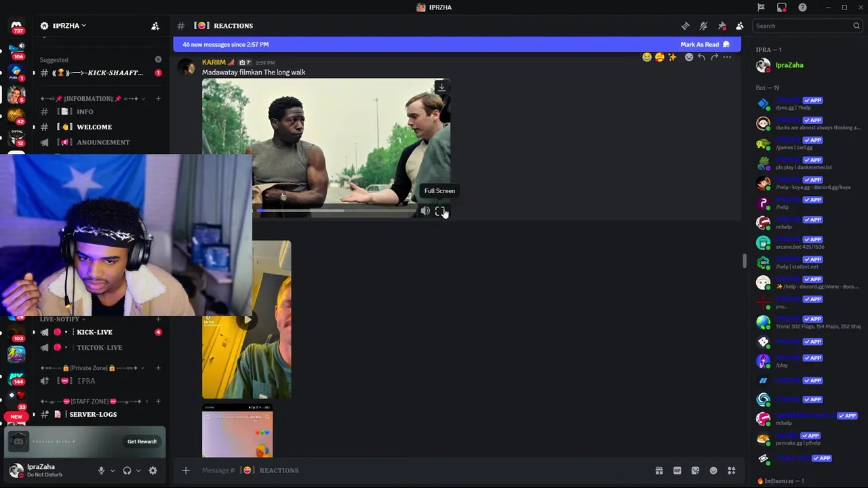Viewport: 868px width, 488px height.
Task: Click the Get Reward! button
Action: coord(142,442)
